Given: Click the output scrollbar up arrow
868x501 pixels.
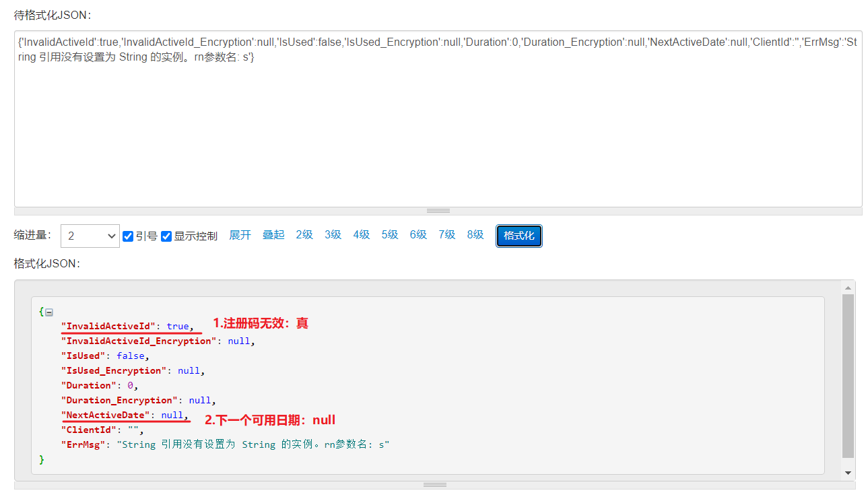Looking at the screenshot, I should (848, 288).
